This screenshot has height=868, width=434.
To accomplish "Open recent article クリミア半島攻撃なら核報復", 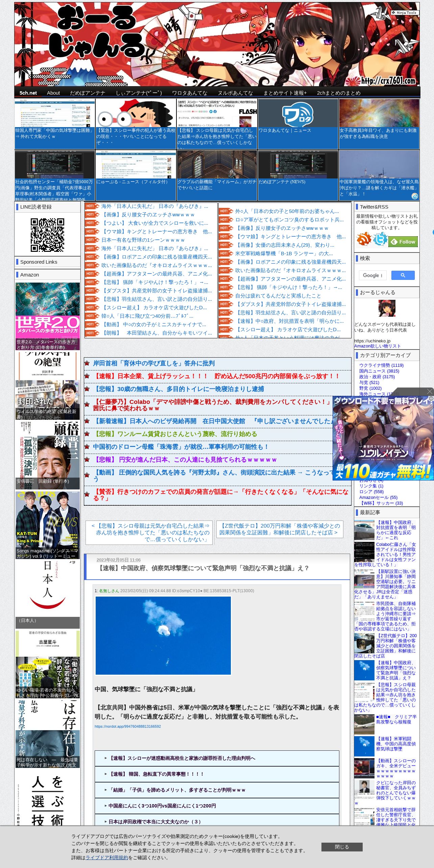I will click(396, 719).
